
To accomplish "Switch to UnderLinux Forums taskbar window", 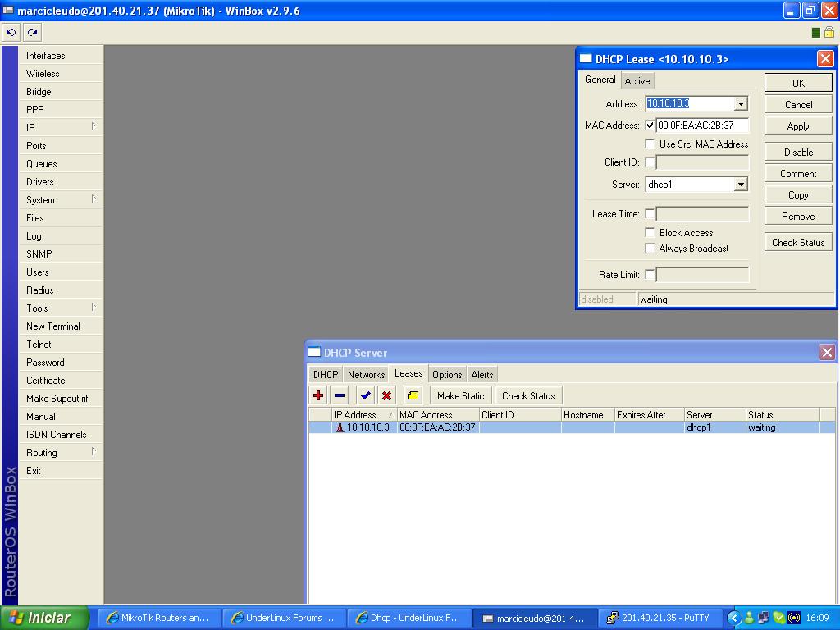I will [x=285, y=618].
